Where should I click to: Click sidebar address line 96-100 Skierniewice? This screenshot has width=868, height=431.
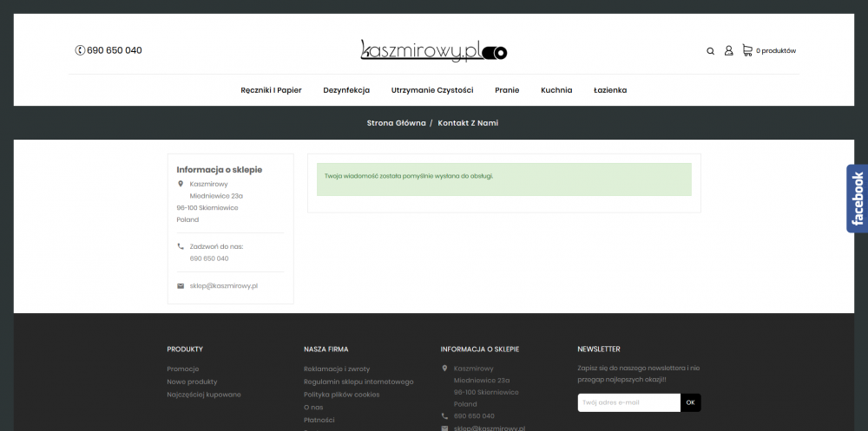207,207
